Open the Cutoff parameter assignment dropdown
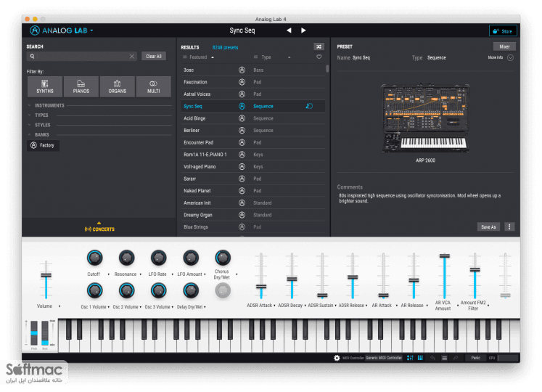 click(x=108, y=274)
